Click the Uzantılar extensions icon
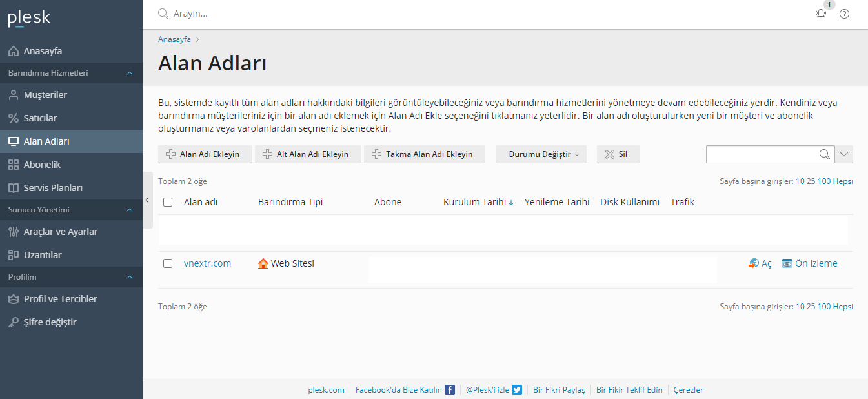 click(14, 255)
